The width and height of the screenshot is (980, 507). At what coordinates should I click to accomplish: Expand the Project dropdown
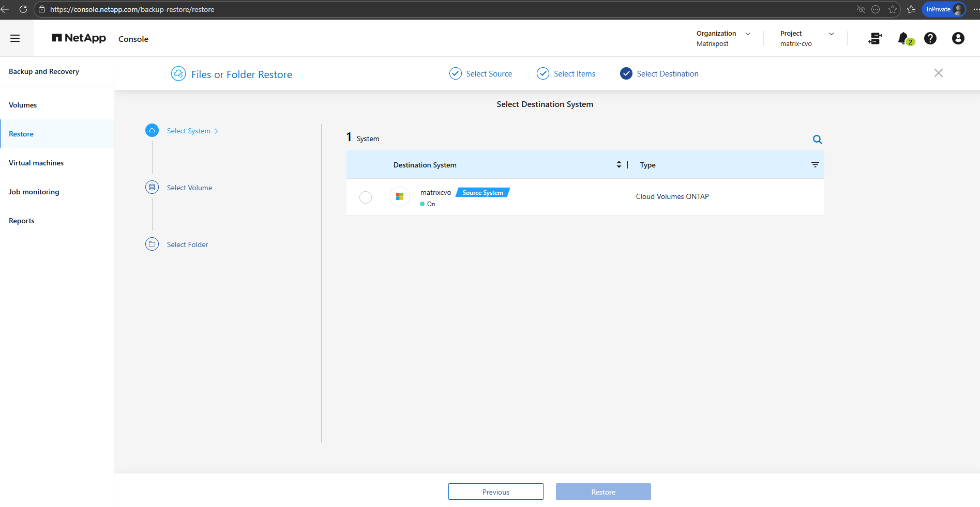click(831, 34)
